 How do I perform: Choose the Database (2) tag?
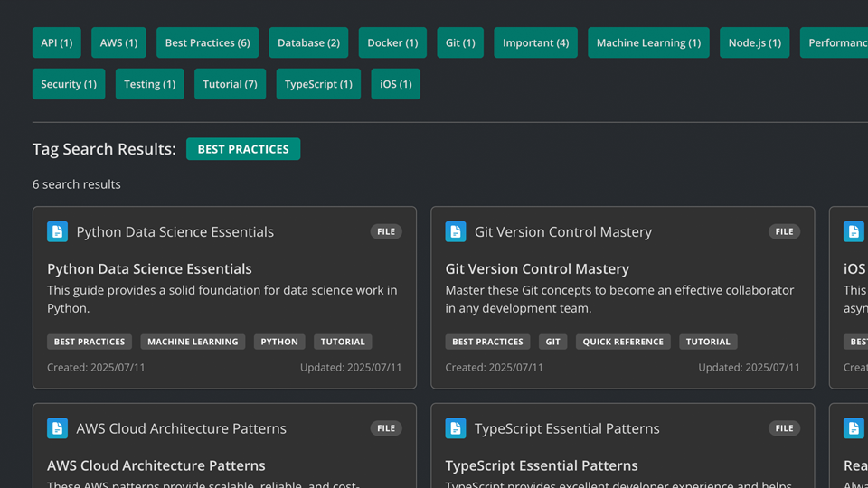click(308, 42)
